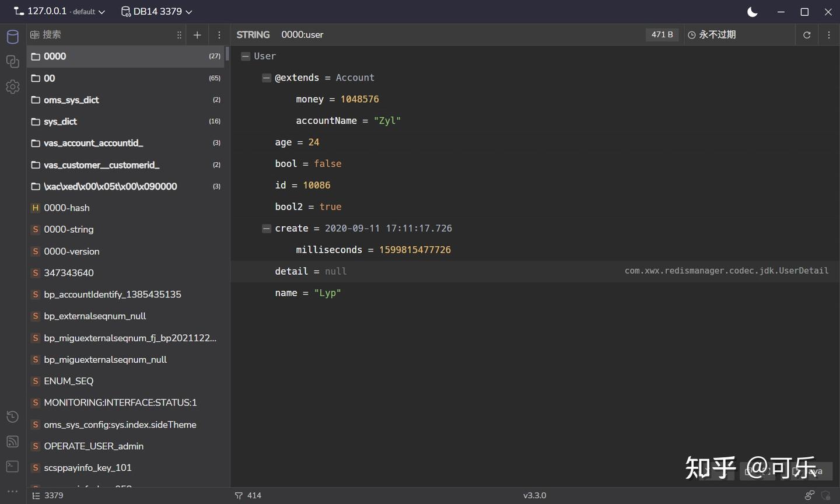Open the terminal console icon
This screenshot has height=504, width=840.
coord(12,466)
